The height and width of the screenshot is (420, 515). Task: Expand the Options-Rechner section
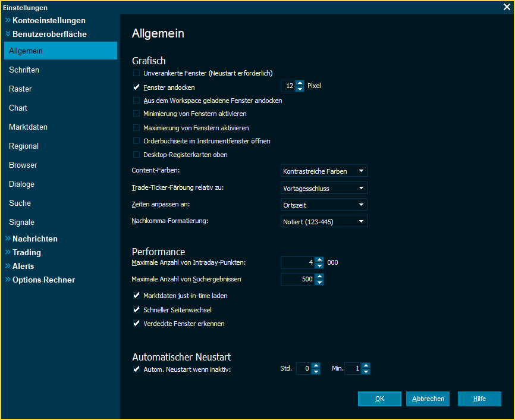8,280
